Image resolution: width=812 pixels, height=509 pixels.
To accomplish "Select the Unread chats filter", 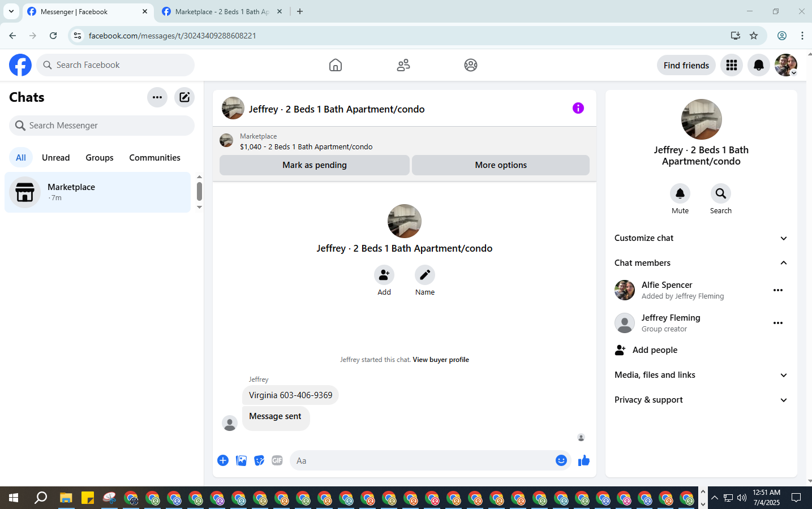I will click(56, 158).
